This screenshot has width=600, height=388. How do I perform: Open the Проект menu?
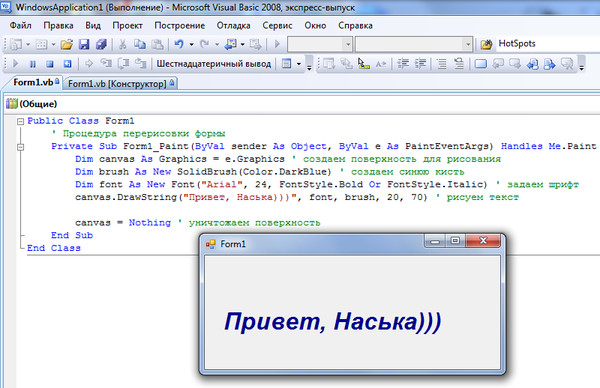127,26
